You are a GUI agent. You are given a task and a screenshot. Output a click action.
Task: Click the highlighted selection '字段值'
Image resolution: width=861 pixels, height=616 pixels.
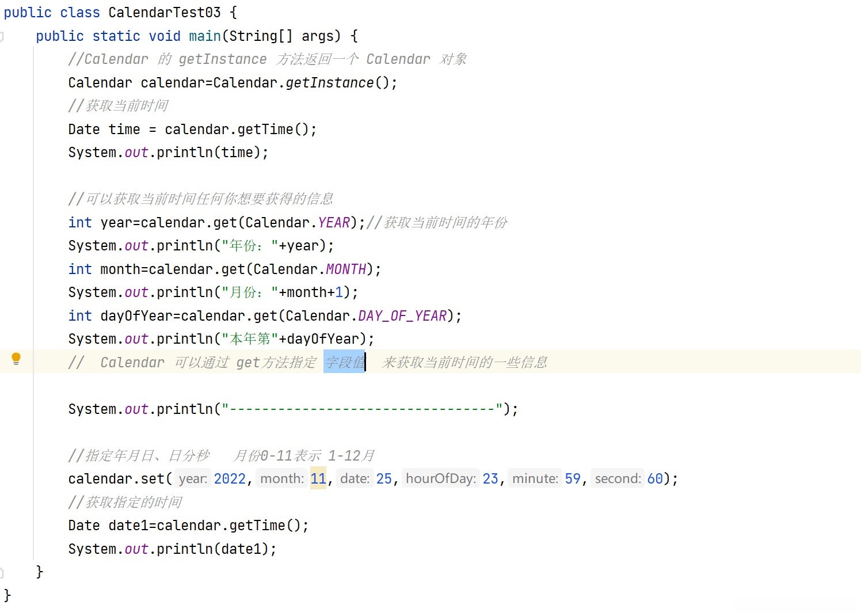pyautogui.click(x=344, y=362)
